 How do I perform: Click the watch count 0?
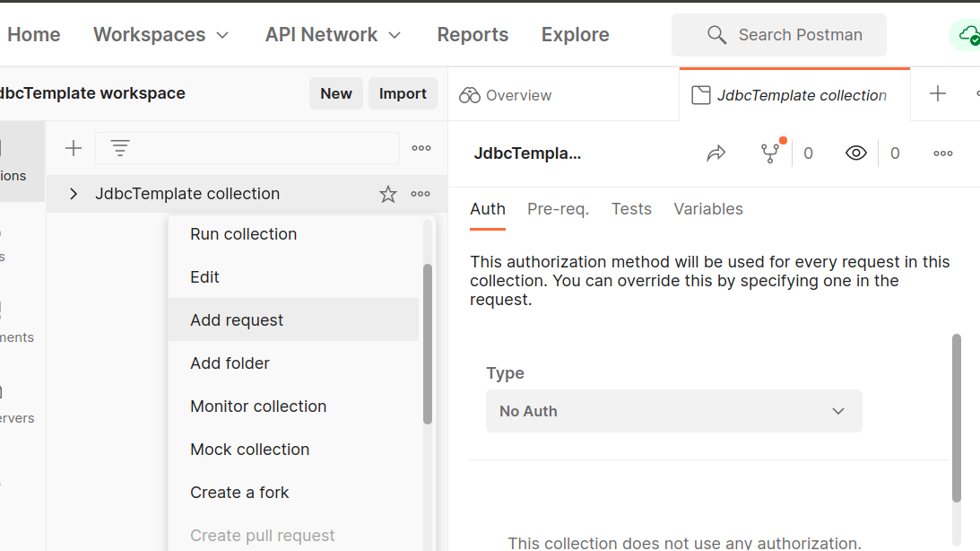(x=895, y=153)
